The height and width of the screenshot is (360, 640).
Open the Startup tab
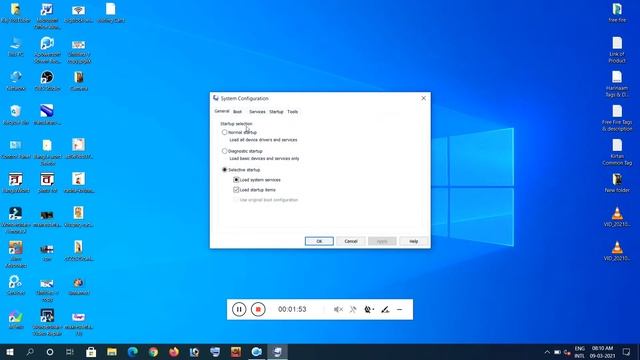click(x=276, y=112)
